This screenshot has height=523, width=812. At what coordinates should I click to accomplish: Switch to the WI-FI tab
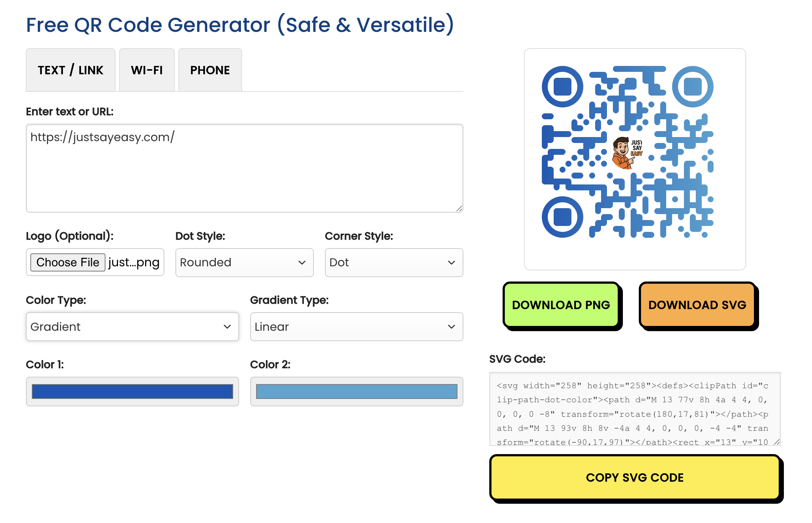(147, 70)
